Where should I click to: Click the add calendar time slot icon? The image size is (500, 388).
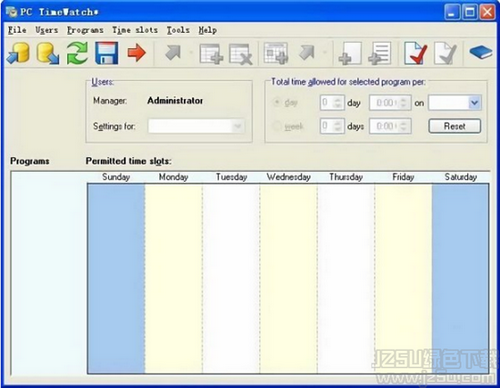pos(276,53)
